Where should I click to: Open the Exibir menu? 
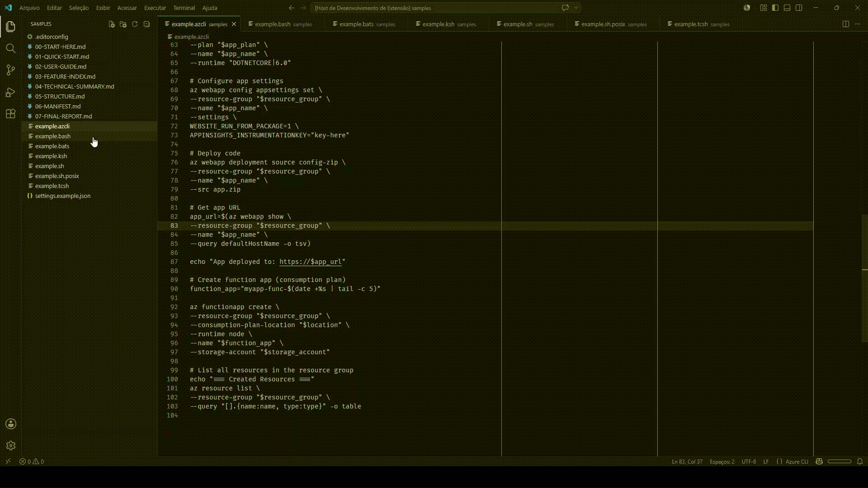point(103,8)
